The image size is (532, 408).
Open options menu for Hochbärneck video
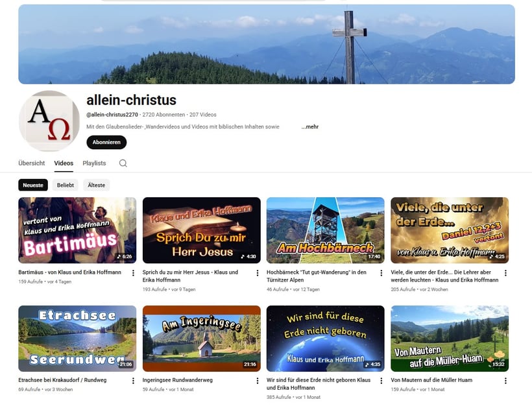click(x=381, y=272)
